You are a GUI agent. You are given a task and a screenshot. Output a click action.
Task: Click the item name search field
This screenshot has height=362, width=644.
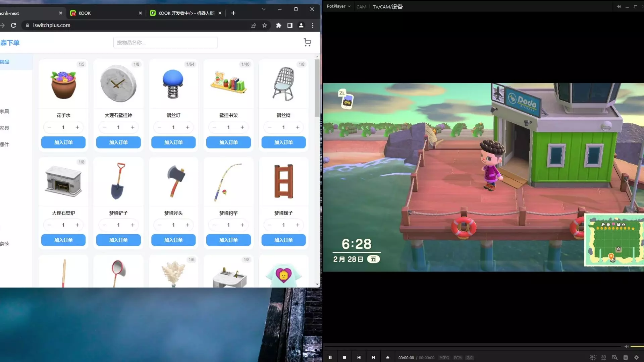(x=165, y=43)
